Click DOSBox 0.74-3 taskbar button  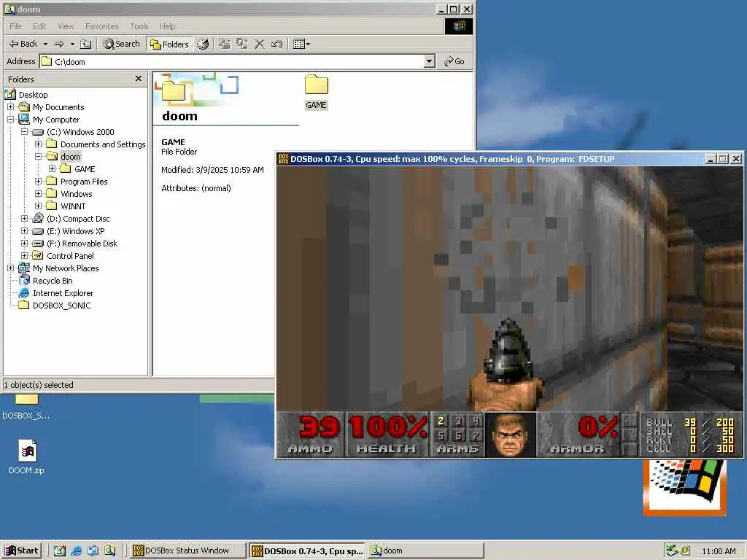pos(308,551)
